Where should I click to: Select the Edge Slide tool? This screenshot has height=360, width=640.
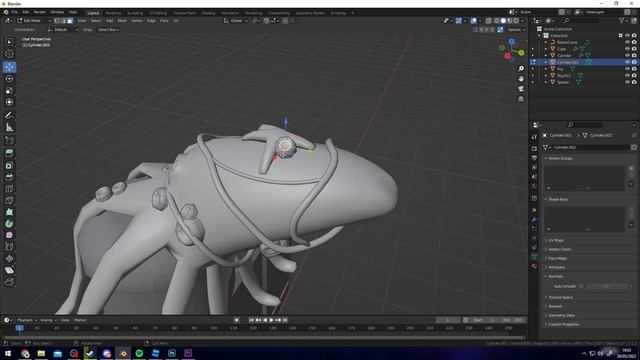[9, 247]
